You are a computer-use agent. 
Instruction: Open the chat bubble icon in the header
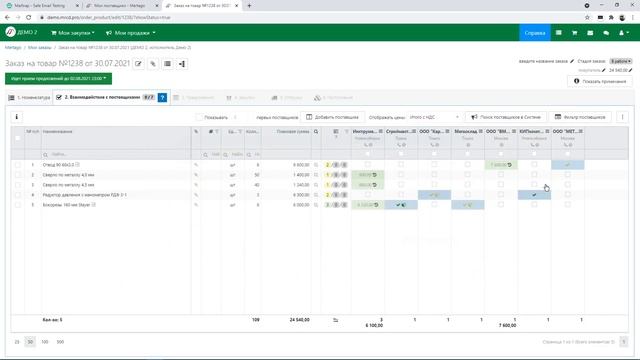pyautogui.click(x=606, y=33)
